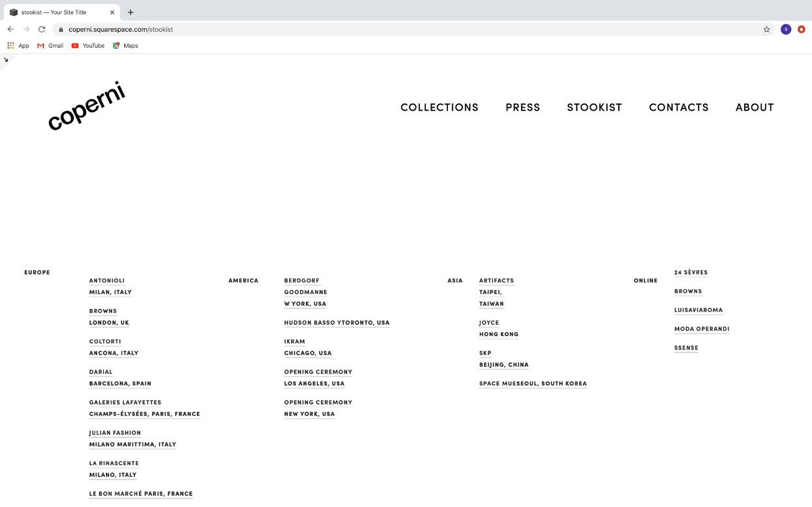This screenshot has height=507, width=812.
Task: Click the London, UK link
Action: point(109,323)
